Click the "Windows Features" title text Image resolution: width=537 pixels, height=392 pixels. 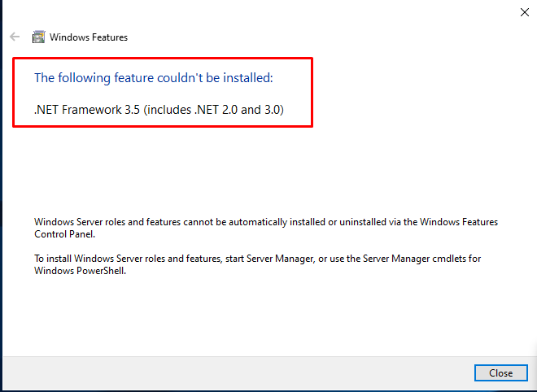[x=89, y=37]
